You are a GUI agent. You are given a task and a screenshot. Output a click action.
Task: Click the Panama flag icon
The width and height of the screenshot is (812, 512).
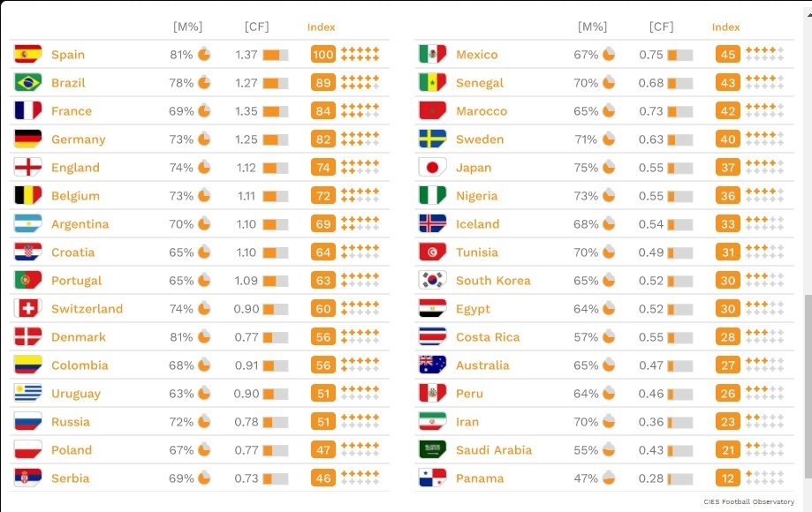[433, 478]
